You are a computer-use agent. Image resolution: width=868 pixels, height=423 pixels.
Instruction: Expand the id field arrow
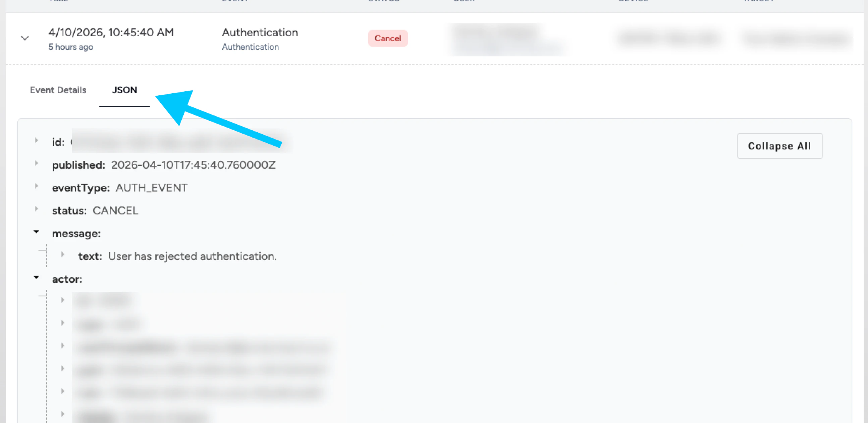(x=37, y=140)
